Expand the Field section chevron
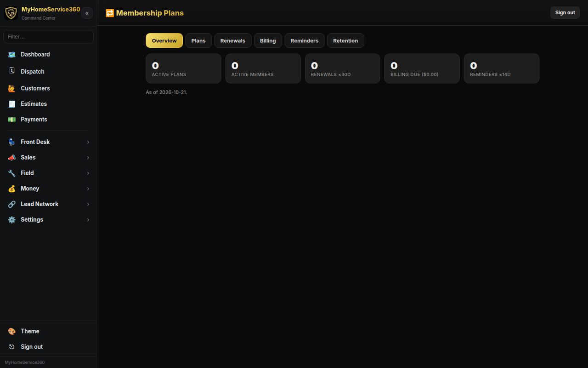This screenshot has height=368, width=588. pyautogui.click(x=88, y=173)
